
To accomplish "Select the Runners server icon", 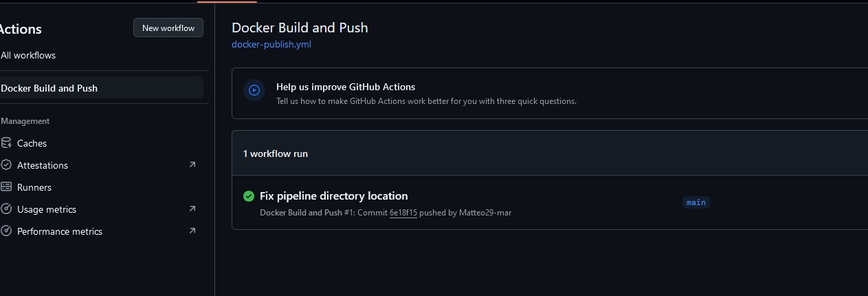I will click(x=6, y=187).
